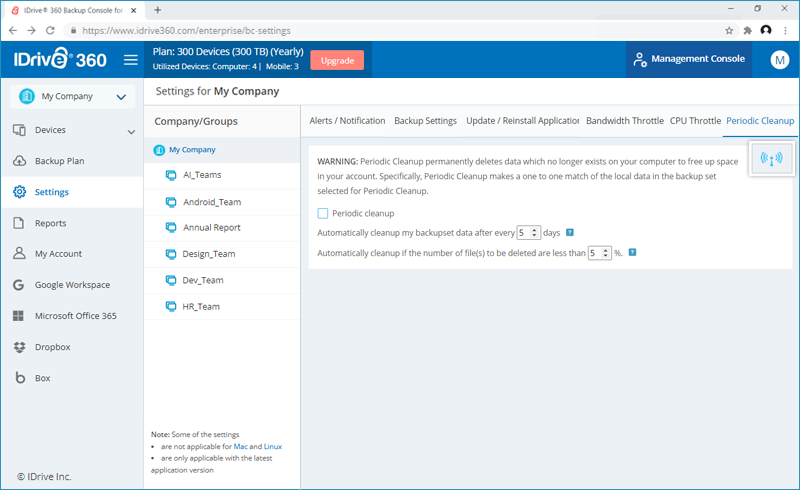Viewport: 800px width, 490px height.
Task: Select the Design_Team group
Action: [x=208, y=254]
